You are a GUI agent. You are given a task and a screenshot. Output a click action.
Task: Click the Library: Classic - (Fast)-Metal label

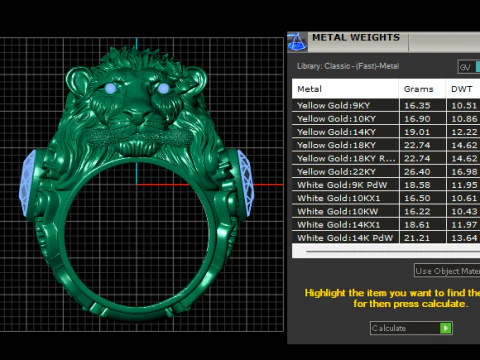click(x=348, y=66)
